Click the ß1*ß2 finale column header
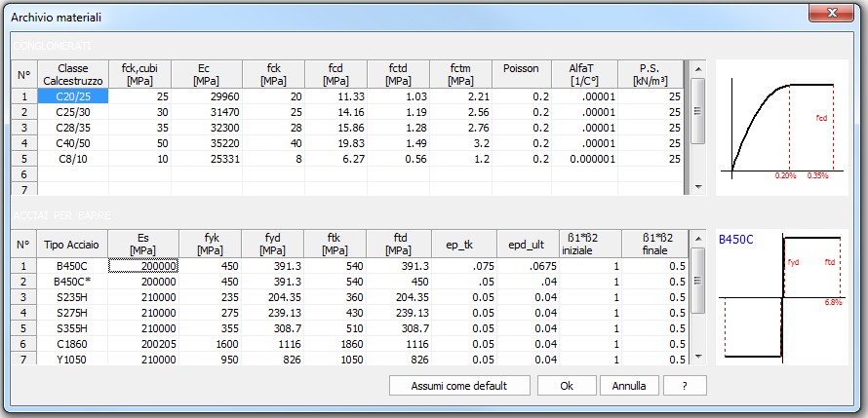 (x=654, y=244)
